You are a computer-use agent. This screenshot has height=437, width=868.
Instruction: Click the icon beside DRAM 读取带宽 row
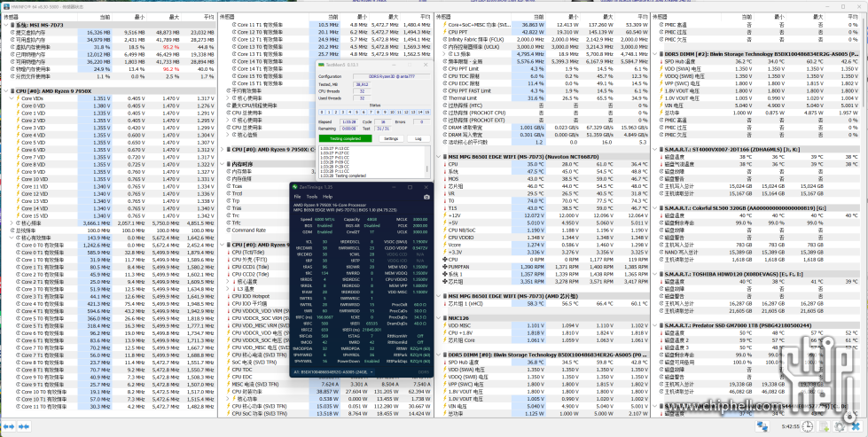[x=445, y=128]
